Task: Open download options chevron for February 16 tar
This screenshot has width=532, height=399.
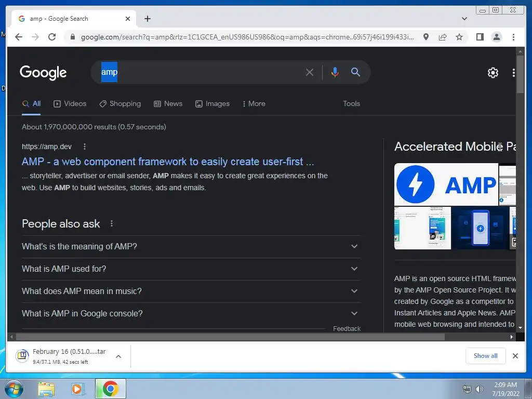Action: [118, 356]
